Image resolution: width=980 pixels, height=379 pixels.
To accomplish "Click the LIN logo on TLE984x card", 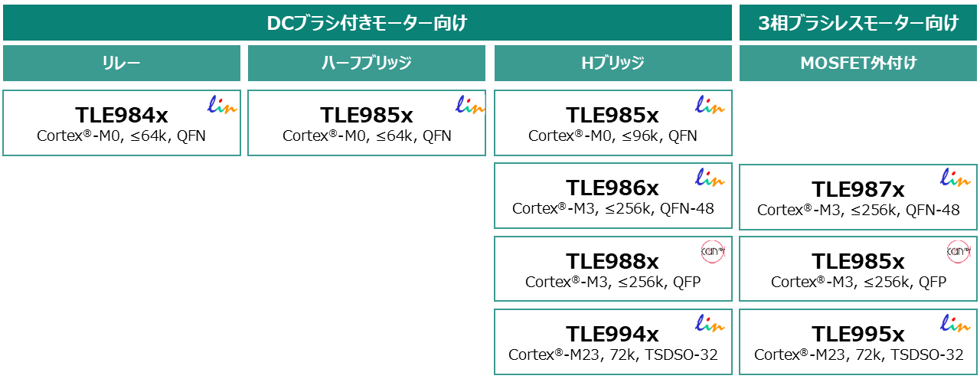I will click(x=222, y=106).
